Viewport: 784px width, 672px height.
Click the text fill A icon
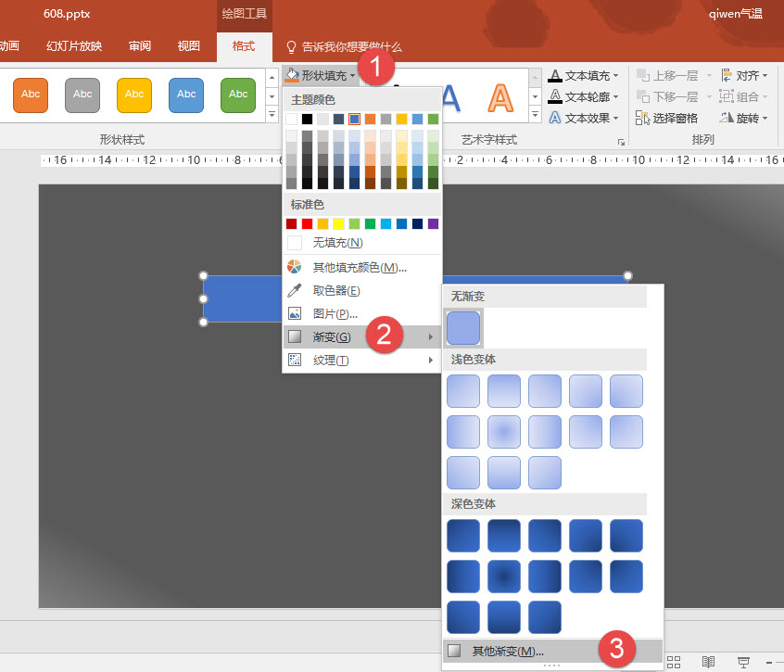point(554,75)
